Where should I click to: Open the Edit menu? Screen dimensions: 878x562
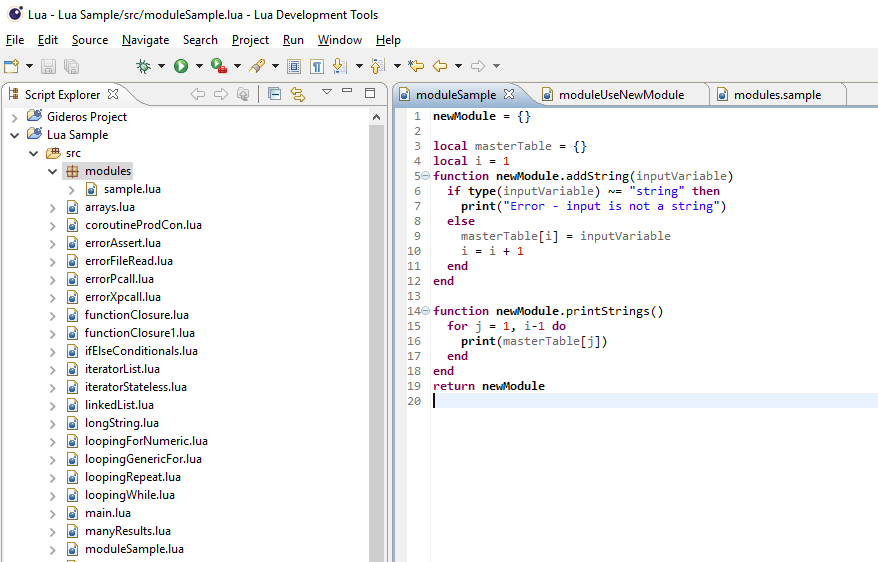click(x=48, y=40)
